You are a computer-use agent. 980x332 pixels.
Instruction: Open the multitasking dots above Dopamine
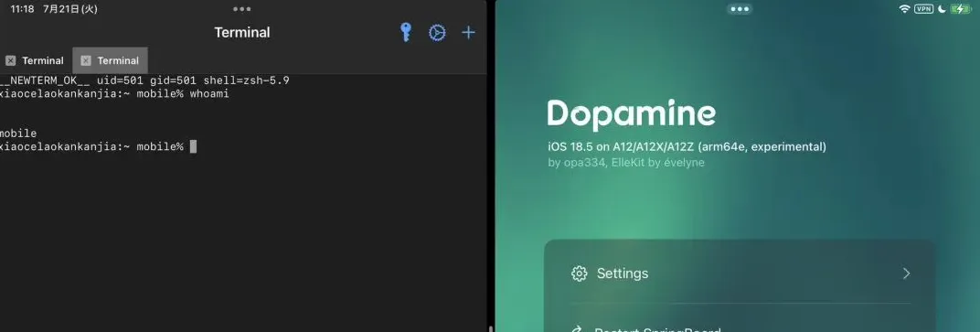(x=740, y=9)
